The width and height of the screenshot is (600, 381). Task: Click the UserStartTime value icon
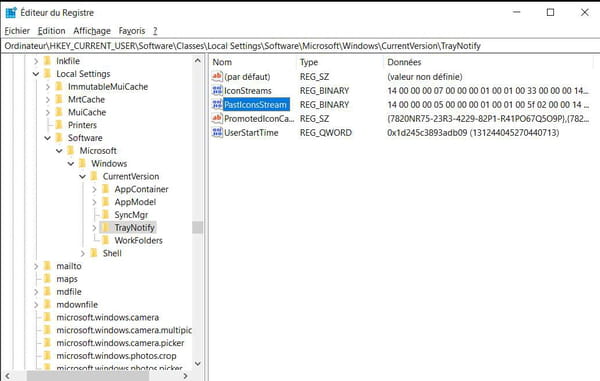point(217,133)
